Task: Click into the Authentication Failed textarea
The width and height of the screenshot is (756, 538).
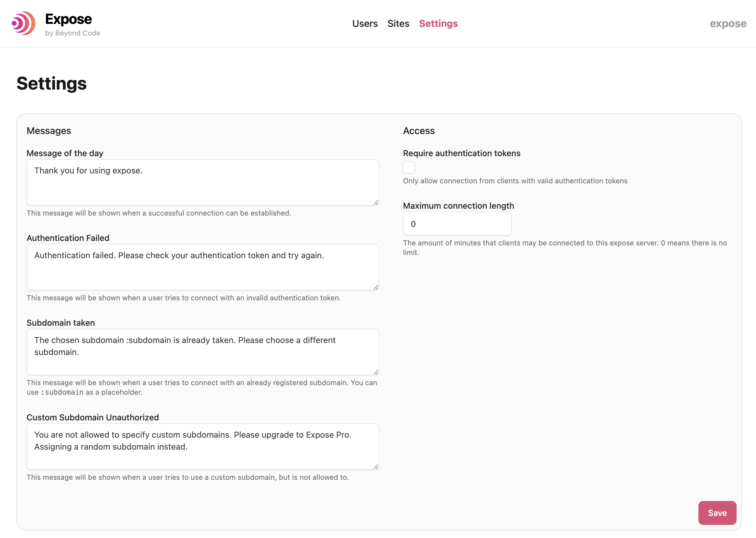Action: (203, 267)
